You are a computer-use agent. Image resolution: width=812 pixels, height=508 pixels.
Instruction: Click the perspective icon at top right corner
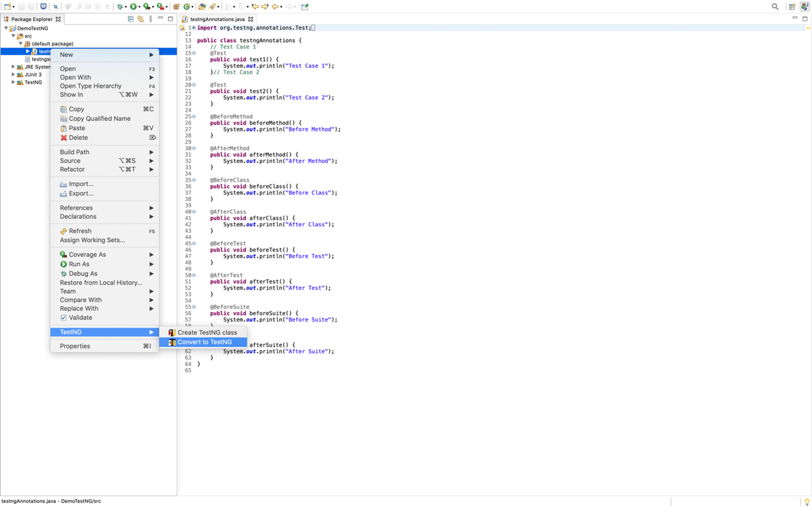click(x=805, y=6)
